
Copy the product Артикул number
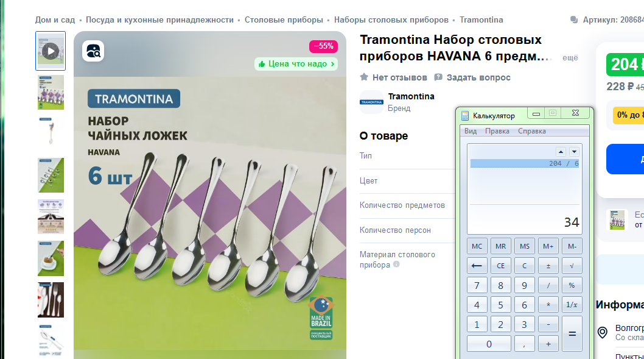pos(613,20)
